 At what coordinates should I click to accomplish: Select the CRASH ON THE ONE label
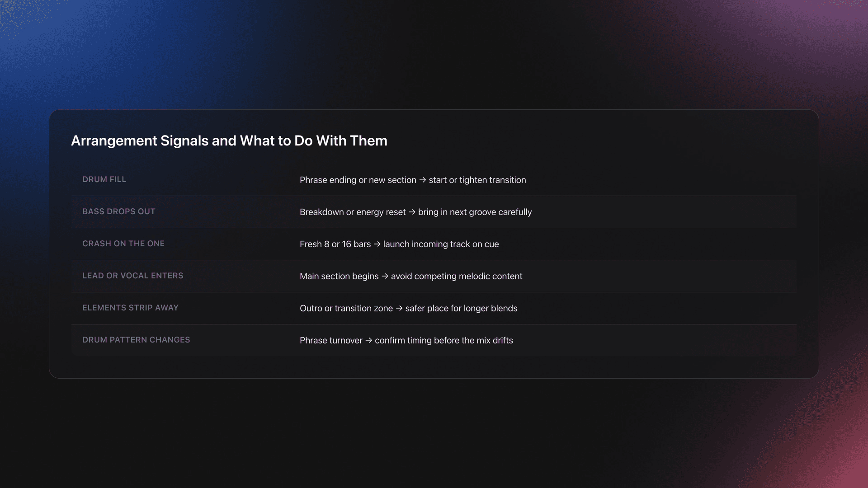123,244
